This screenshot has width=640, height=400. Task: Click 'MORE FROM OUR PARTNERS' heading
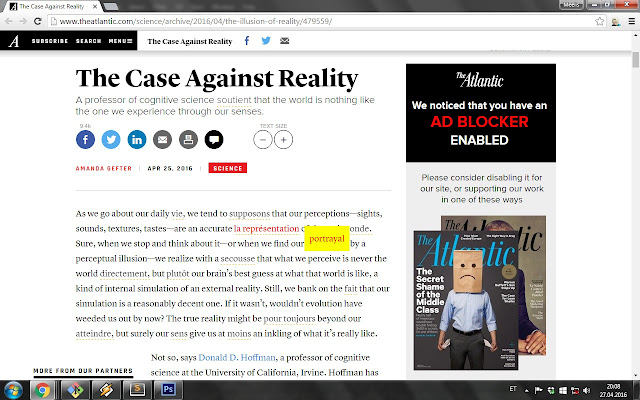(x=83, y=371)
